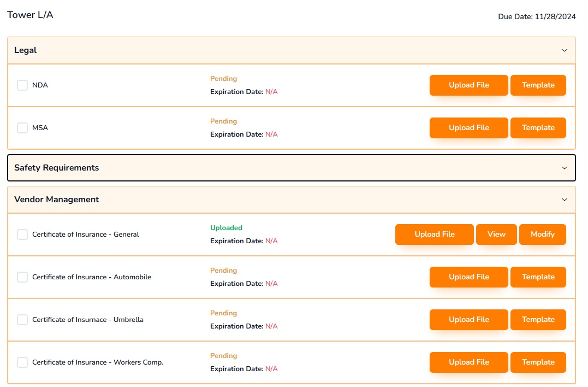This screenshot has height=387, width=588.
Task: Collapse the Vendor Management section
Action: click(564, 200)
